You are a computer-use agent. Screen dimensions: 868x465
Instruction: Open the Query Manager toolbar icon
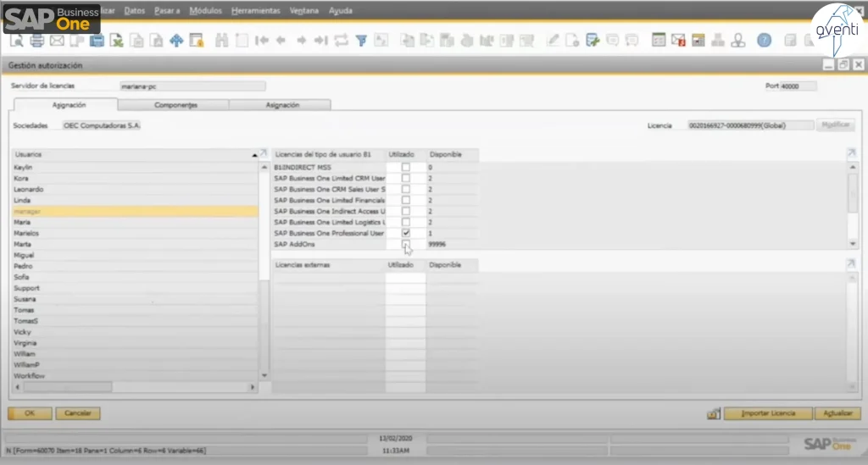click(593, 41)
